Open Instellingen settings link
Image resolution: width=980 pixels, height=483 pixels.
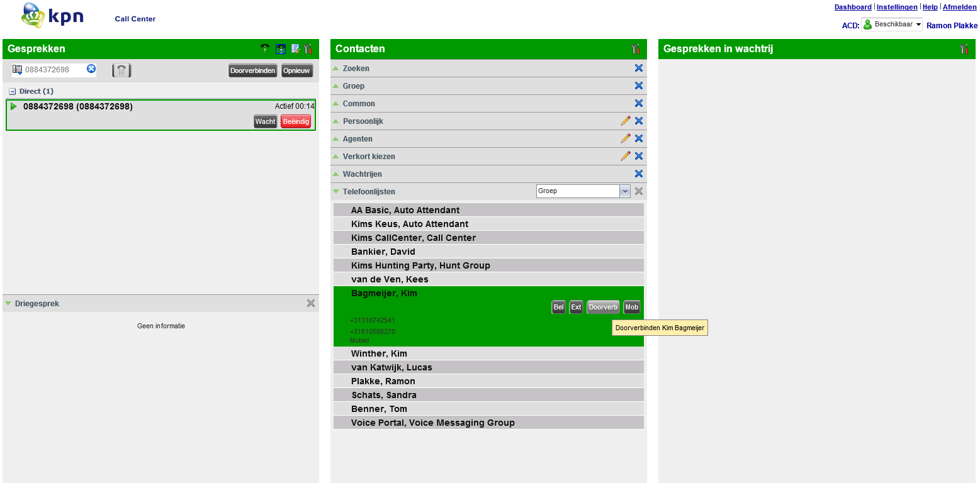(x=897, y=7)
